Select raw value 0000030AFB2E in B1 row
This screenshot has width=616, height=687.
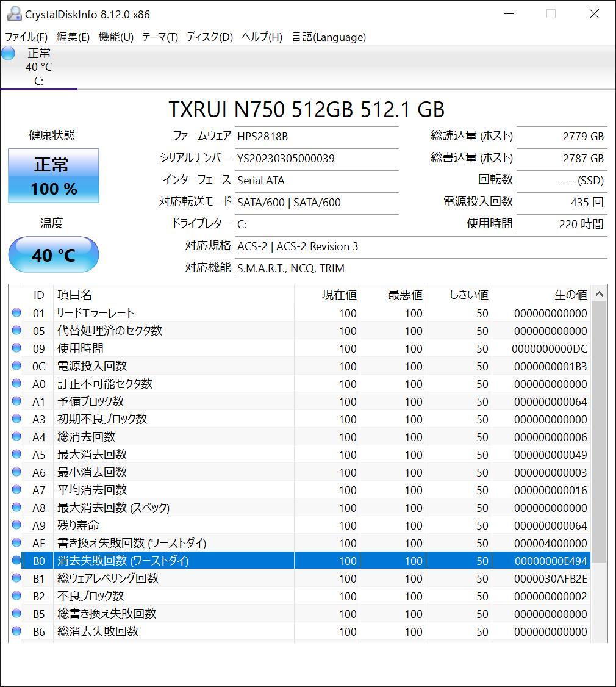(x=550, y=579)
